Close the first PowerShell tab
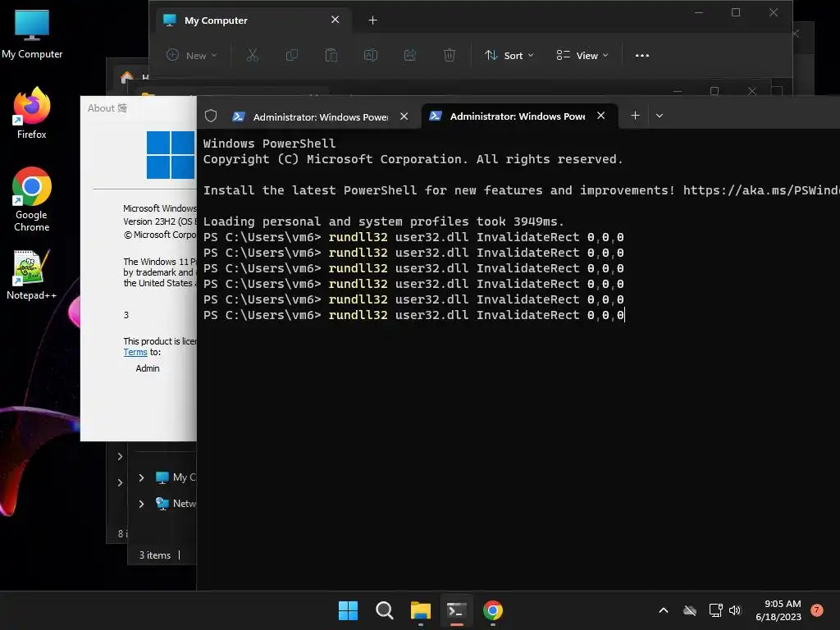This screenshot has height=630, width=840. tap(404, 116)
